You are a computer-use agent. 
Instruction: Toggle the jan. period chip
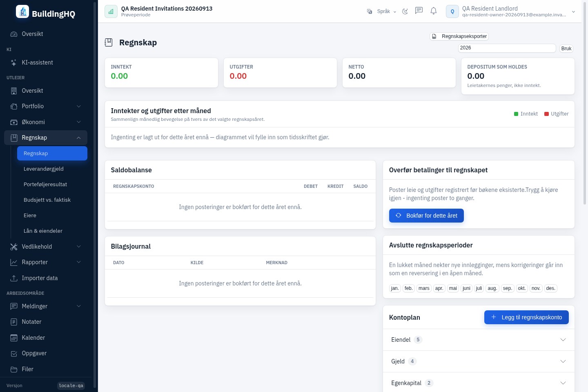395,288
